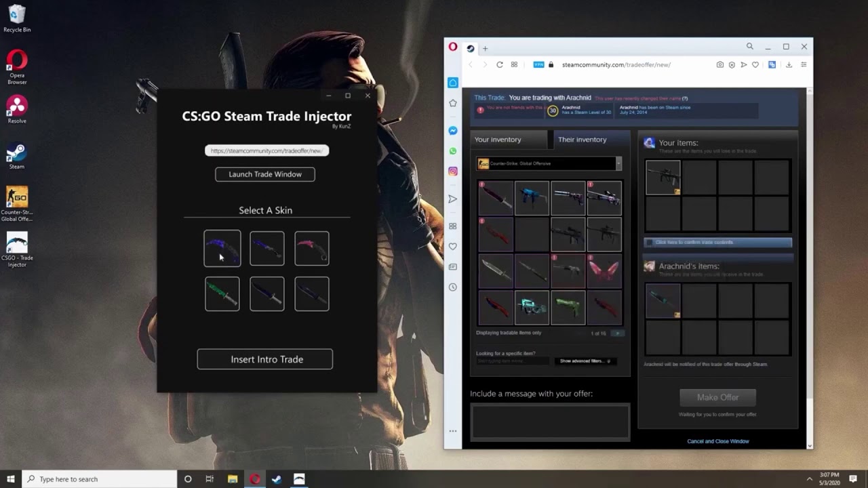
Task: Open a new tab with plus button
Action: [485, 48]
